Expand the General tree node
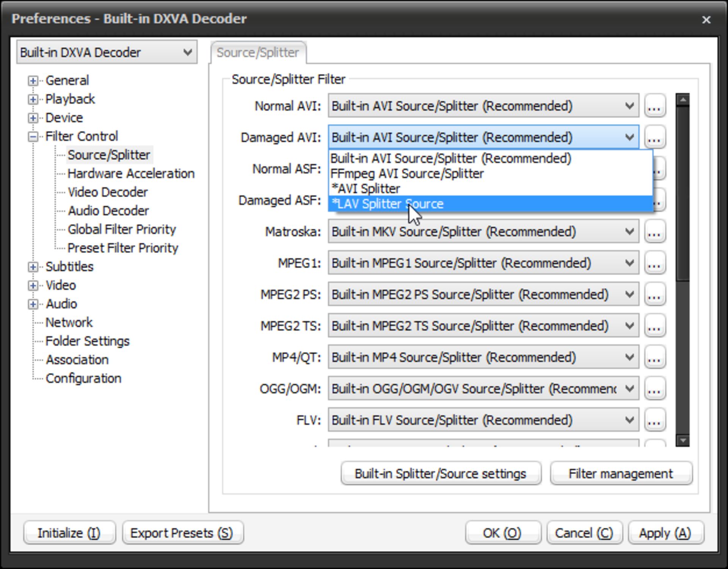Viewport: 728px width, 569px height. 33,81
